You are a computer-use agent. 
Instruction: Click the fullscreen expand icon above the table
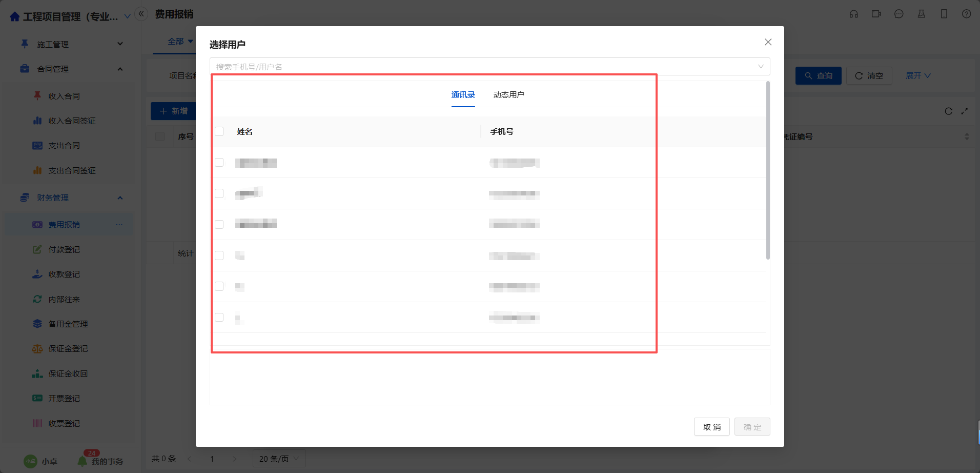tap(965, 111)
